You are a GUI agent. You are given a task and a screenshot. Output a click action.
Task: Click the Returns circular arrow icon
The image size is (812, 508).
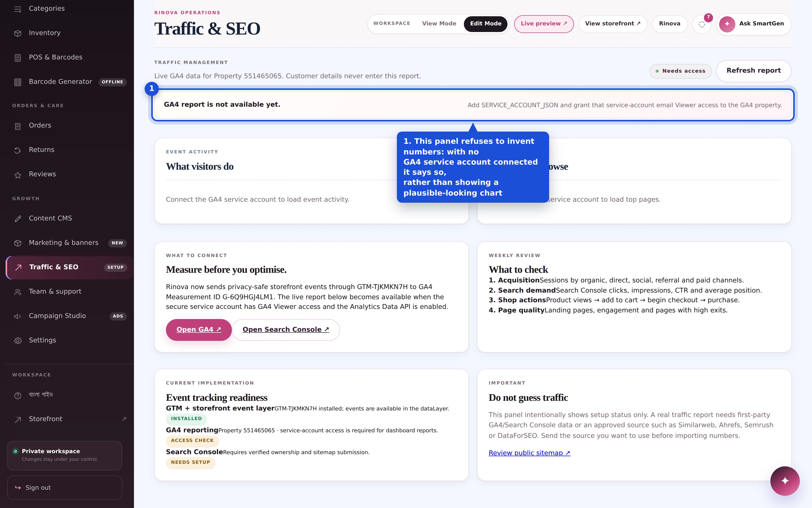point(18,150)
